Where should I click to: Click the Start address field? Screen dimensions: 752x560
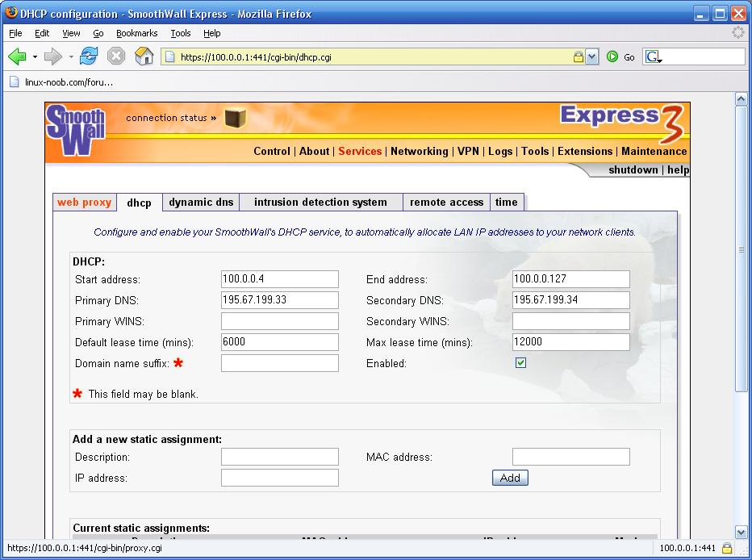[280, 279]
